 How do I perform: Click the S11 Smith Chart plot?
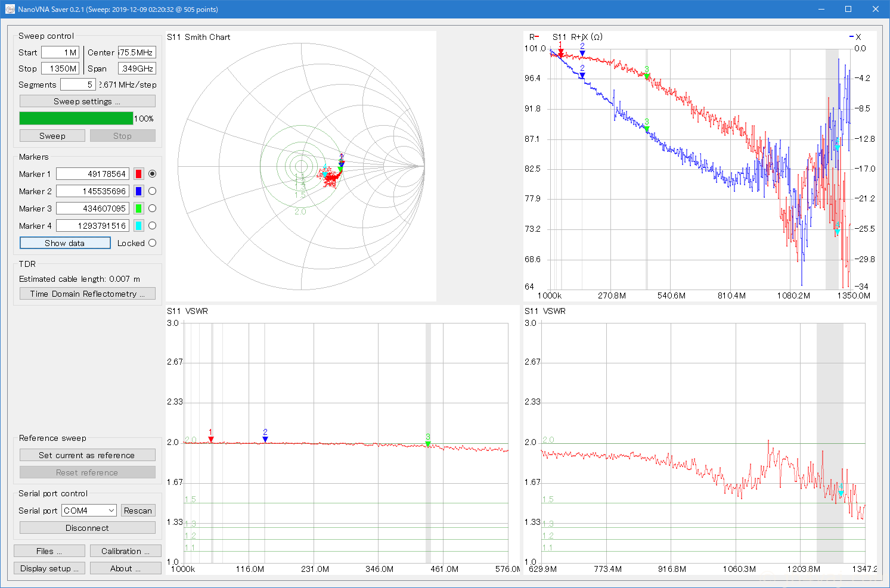[301, 166]
